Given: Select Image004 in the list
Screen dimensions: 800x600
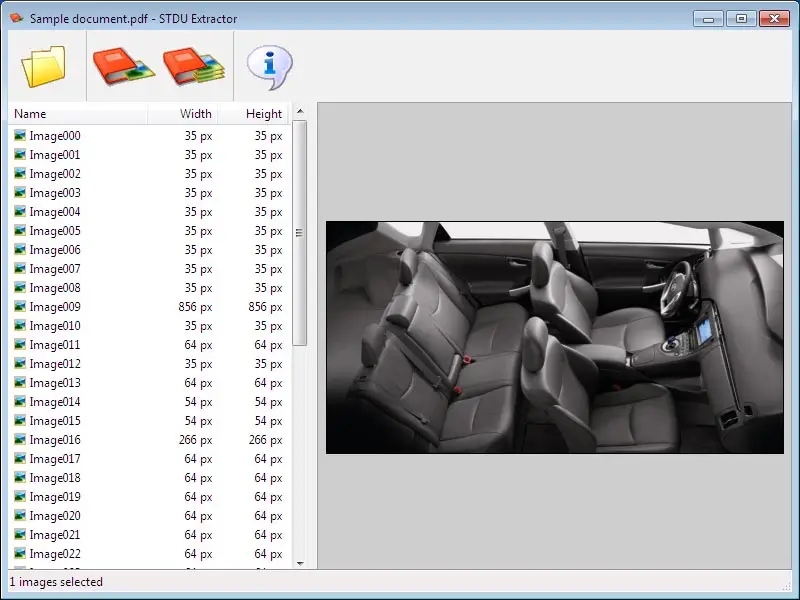Looking at the screenshot, I should 149,212.
